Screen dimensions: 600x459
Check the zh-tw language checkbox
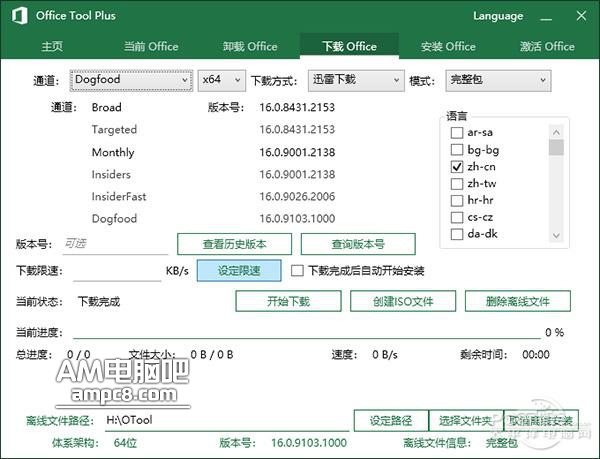point(457,183)
